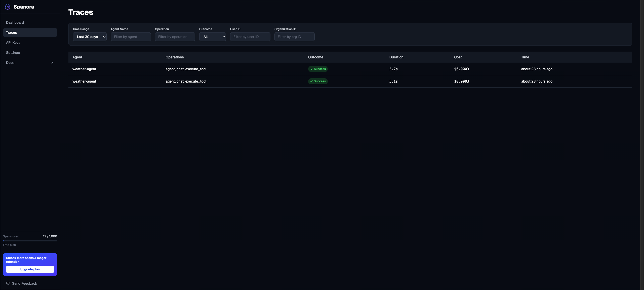
Task: Click the Upgrade plan button
Action: (x=30, y=269)
